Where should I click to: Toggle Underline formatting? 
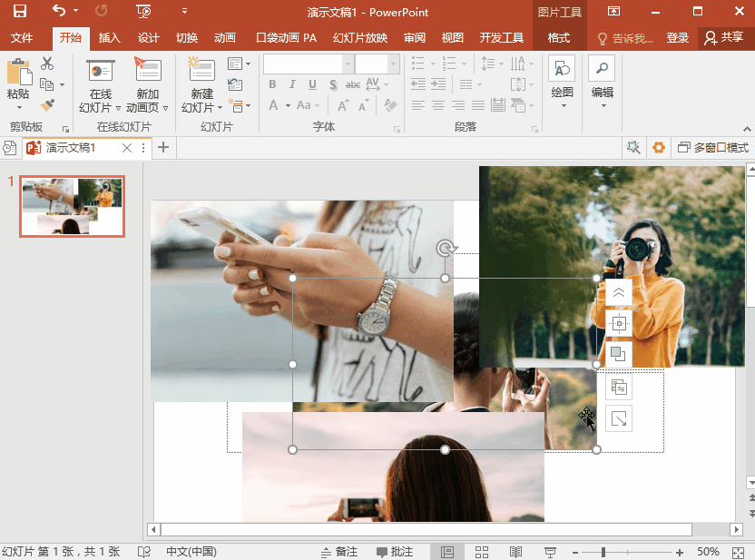312,84
